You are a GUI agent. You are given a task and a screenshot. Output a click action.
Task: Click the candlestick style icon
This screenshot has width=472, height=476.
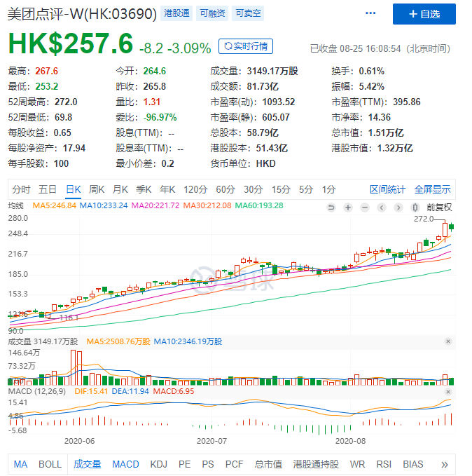click(x=415, y=208)
